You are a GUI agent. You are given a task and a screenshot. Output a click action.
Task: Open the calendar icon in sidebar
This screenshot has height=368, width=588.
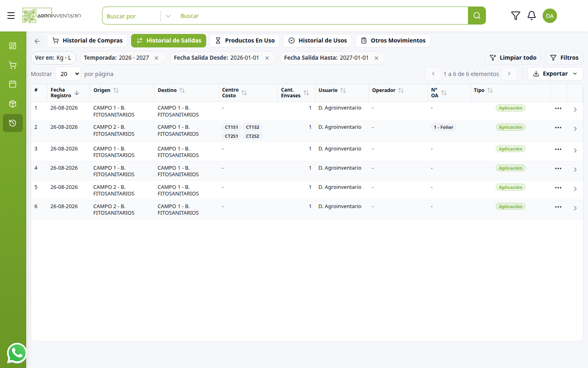[13, 84]
